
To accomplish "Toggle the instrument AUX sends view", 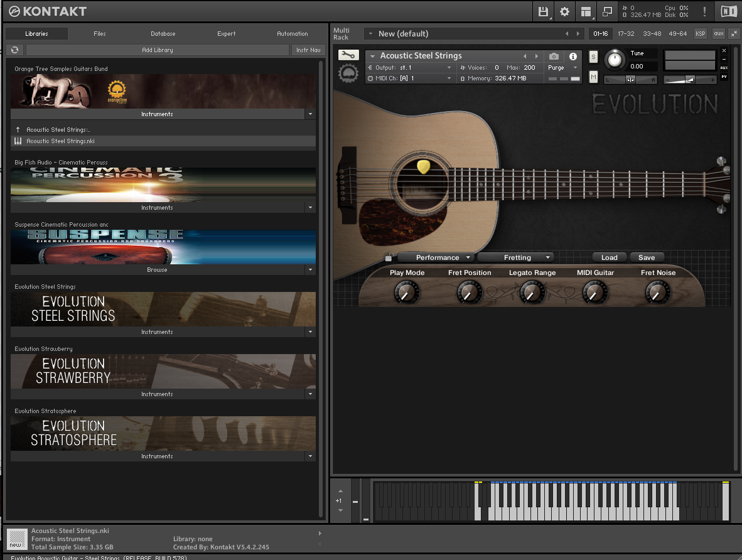I will tap(724, 68).
